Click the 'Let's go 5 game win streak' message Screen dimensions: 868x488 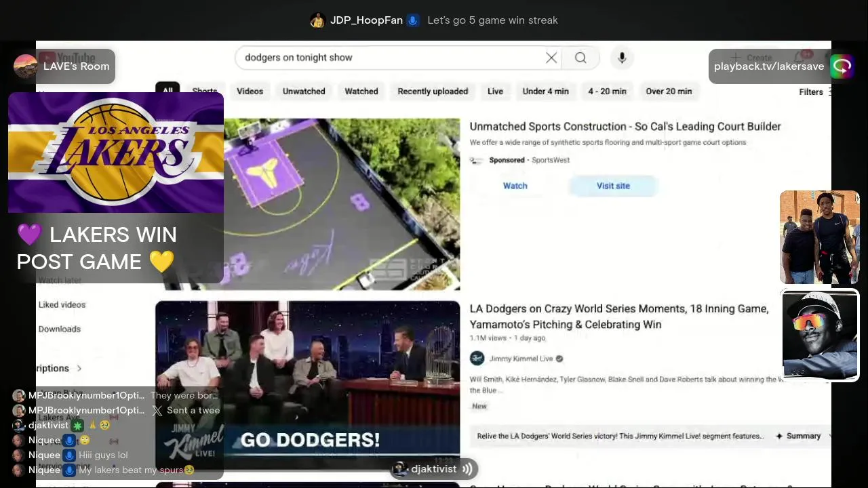492,20
